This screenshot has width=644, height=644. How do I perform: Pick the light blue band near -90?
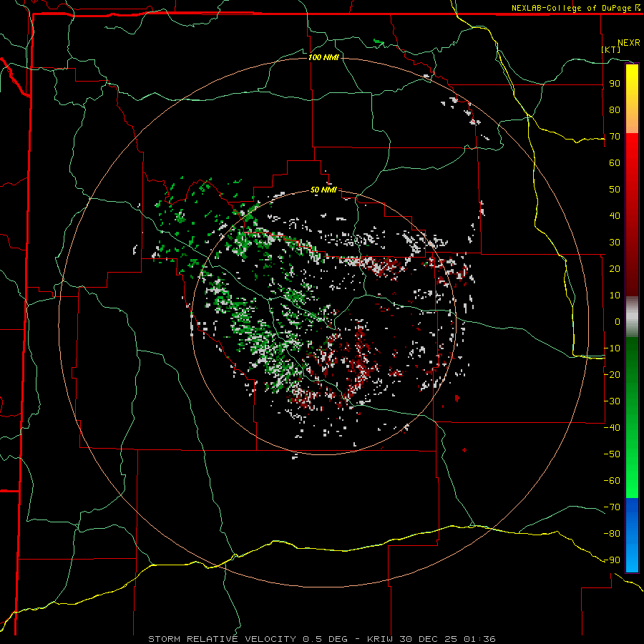pyautogui.click(x=632, y=559)
